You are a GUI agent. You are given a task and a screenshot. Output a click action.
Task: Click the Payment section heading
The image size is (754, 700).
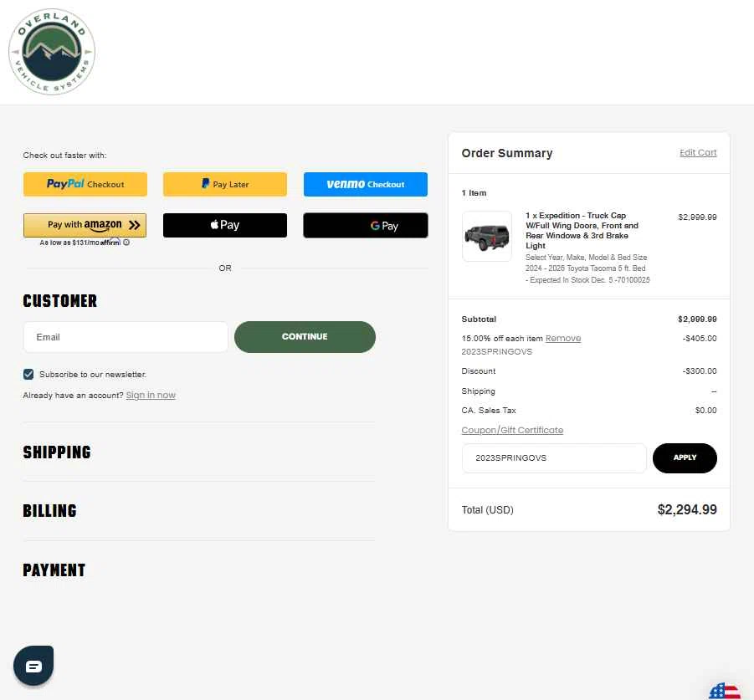[x=54, y=570]
